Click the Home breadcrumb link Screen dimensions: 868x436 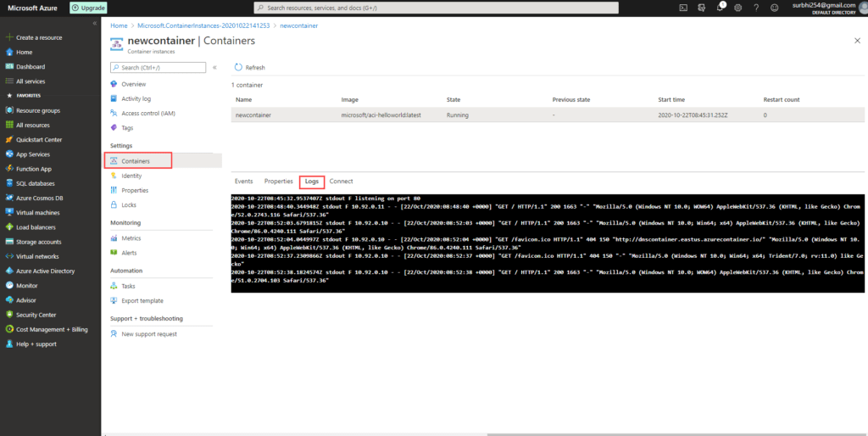pos(119,26)
